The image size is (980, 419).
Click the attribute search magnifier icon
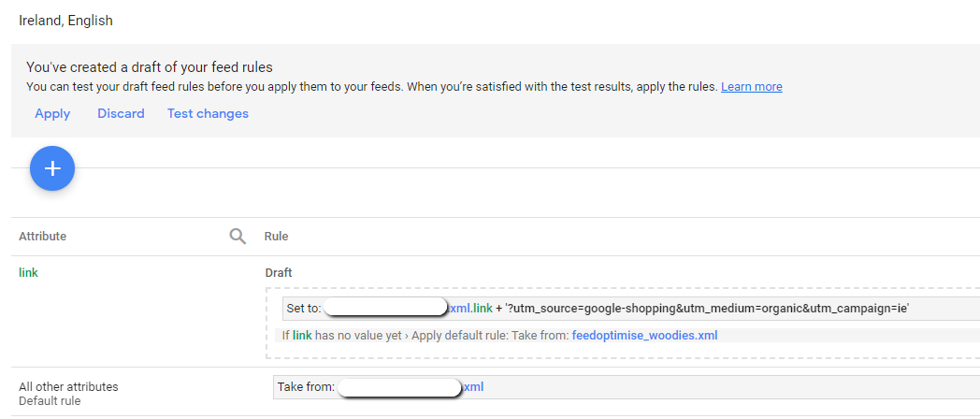tap(238, 236)
